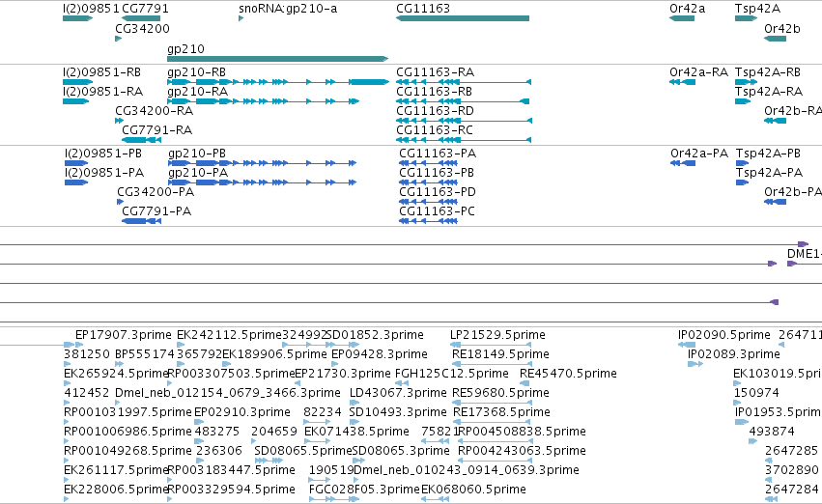
Task: Select protein CG11163-PB
Action: pos(437,173)
